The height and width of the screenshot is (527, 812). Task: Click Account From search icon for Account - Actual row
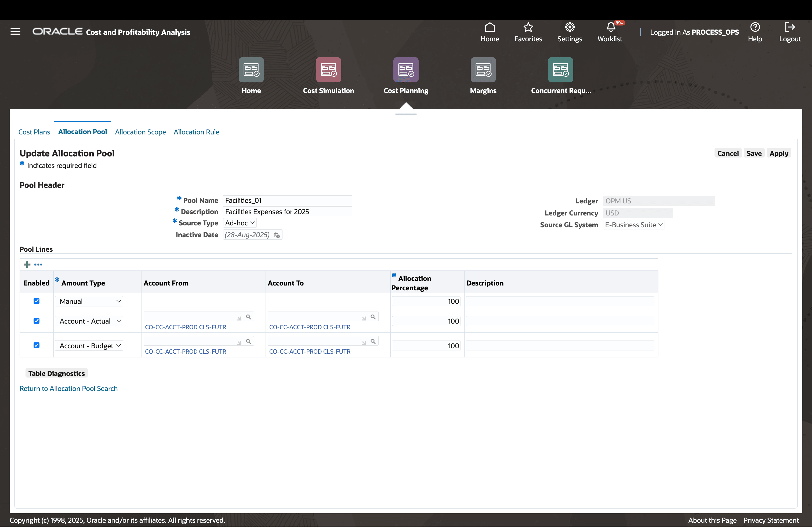(248, 317)
